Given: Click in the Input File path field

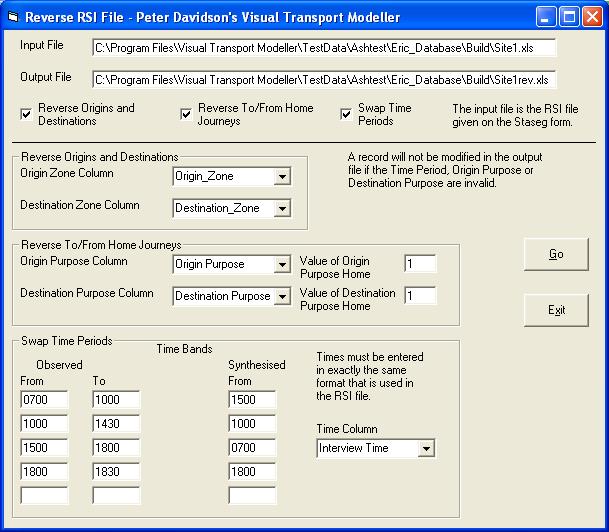Looking at the screenshot, I should (324, 48).
